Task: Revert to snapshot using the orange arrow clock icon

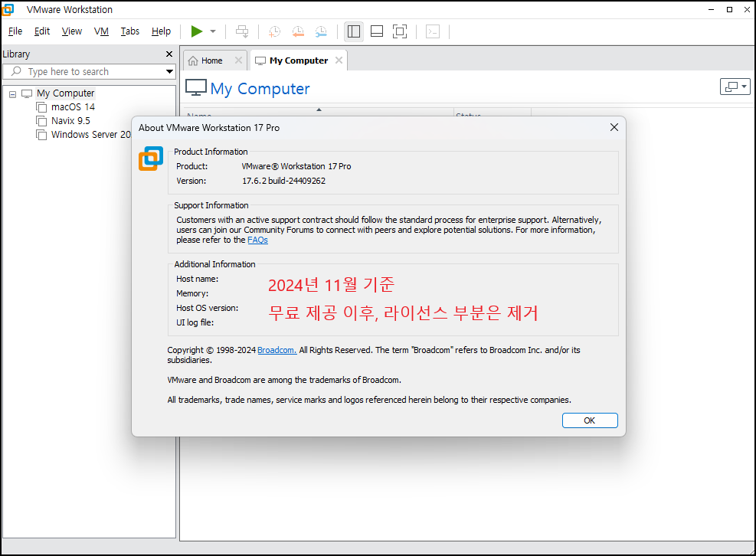Action: [298, 31]
